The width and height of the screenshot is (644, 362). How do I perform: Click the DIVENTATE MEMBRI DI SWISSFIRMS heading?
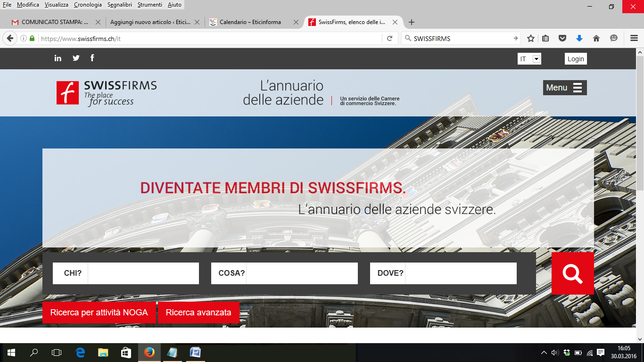click(273, 188)
